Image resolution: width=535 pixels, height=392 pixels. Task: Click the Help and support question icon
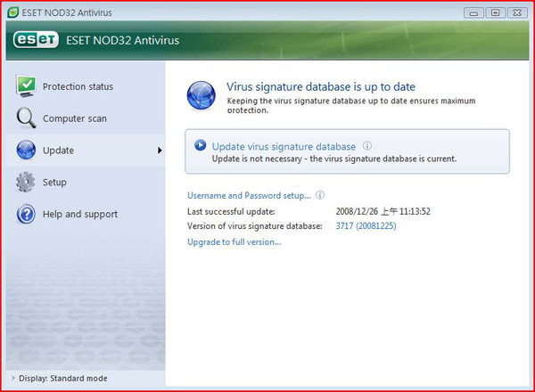point(26,214)
